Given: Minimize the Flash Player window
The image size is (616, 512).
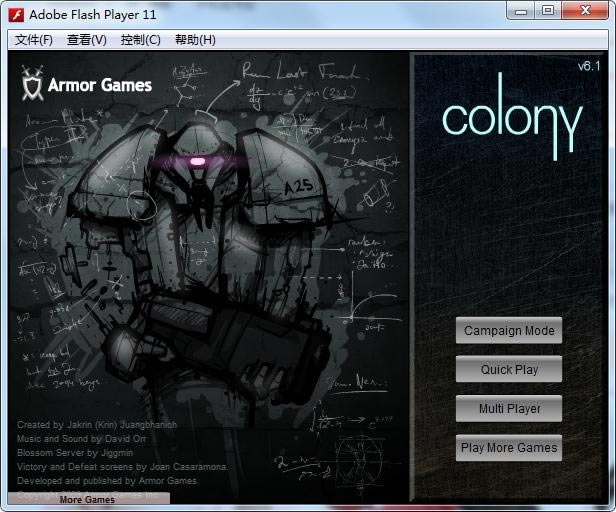Looking at the screenshot, I should [x=520, y=11].
